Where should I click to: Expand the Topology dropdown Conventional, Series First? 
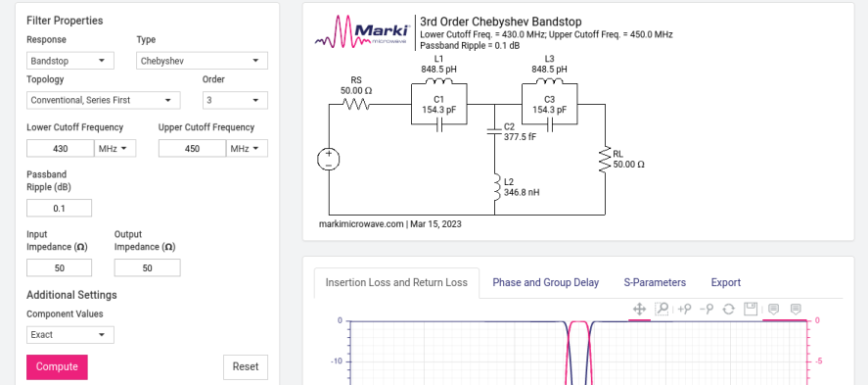pos(104,100)
